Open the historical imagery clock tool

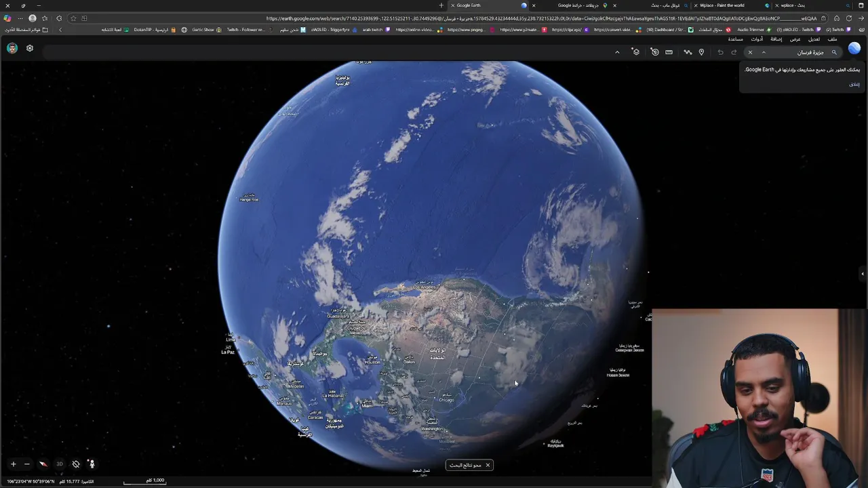(x=654, y=52)
